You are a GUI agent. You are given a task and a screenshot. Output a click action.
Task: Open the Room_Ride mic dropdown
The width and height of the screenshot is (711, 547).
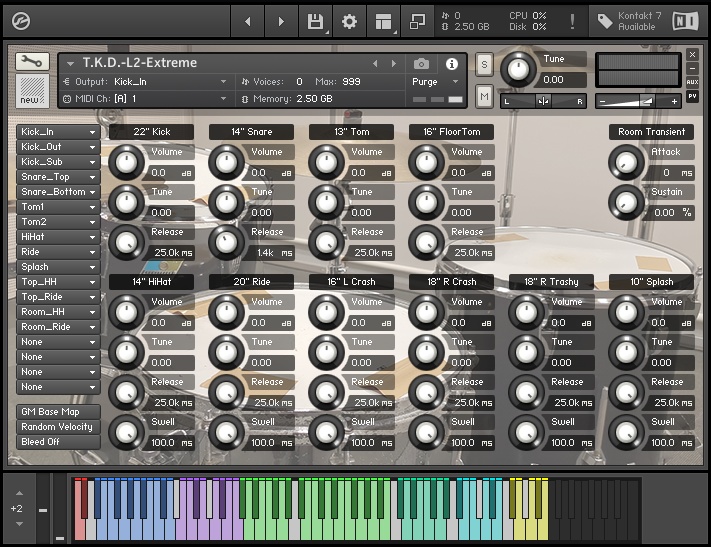(x=59, y=327)
